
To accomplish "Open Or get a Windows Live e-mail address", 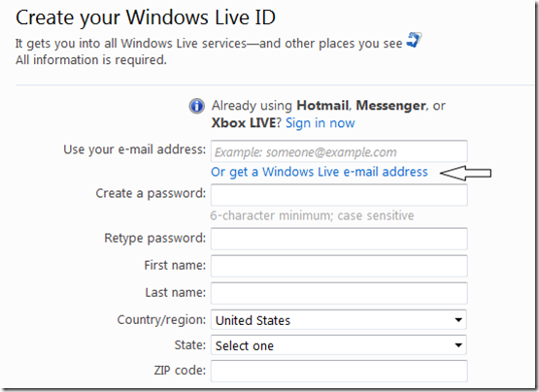I will (x=320, y=172).
